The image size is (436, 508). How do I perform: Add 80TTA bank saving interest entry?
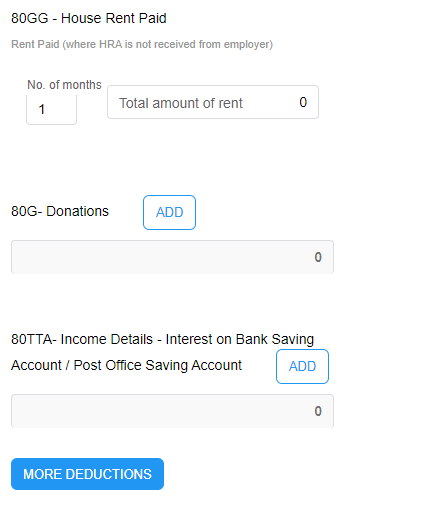point(302,366)
